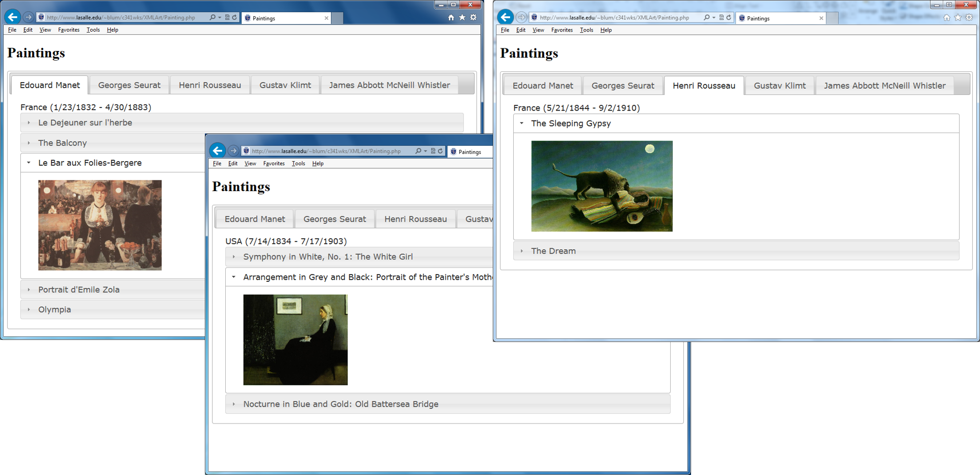
Task: Click Back arrow in left Manet window
Action: [13, 17]
